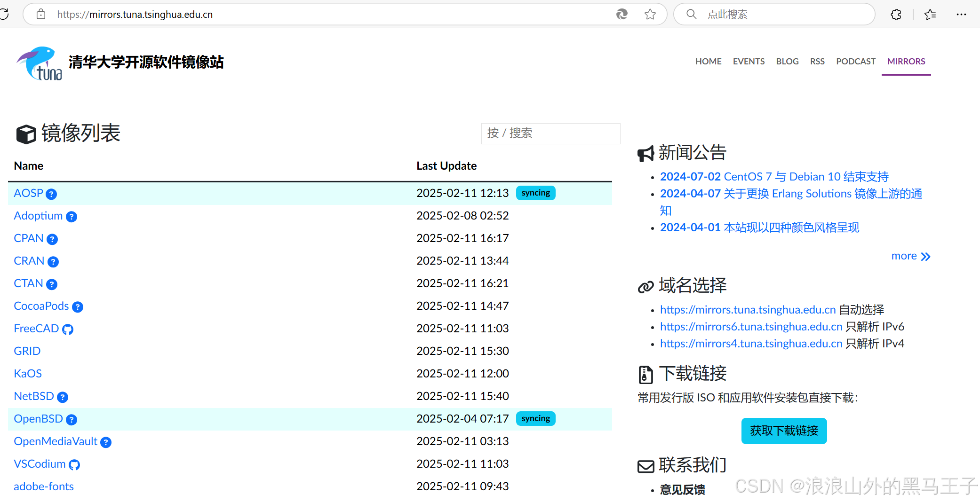Click the OpenMediaVault help icon
Screen dimensions: 980x502
pyautogui.click(x=106, y=442)
